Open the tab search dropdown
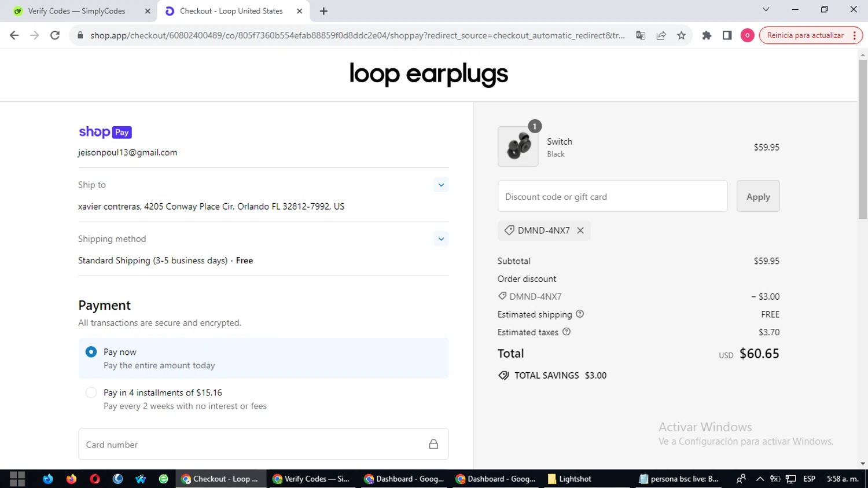The width and height of the screenshot is (868, 488). [766, 9]
